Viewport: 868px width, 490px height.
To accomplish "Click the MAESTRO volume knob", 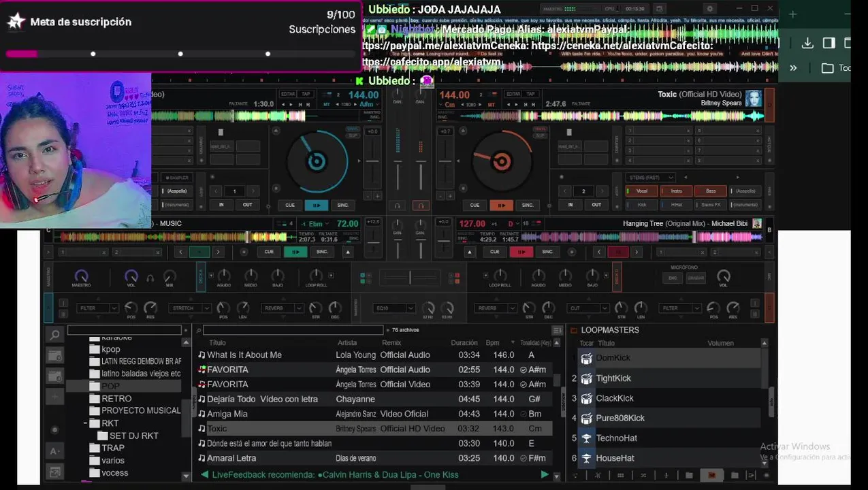I will [81, 276].
